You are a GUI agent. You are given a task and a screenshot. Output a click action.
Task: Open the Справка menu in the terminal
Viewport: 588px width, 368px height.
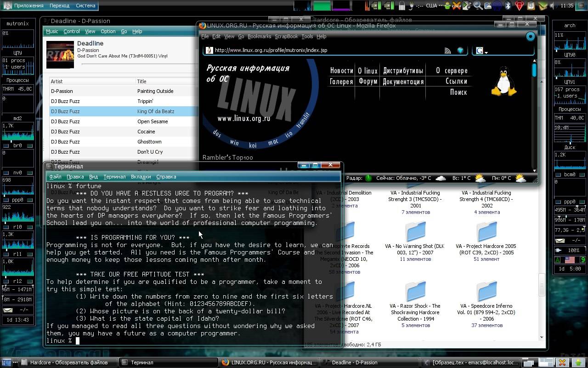point(166,177)
